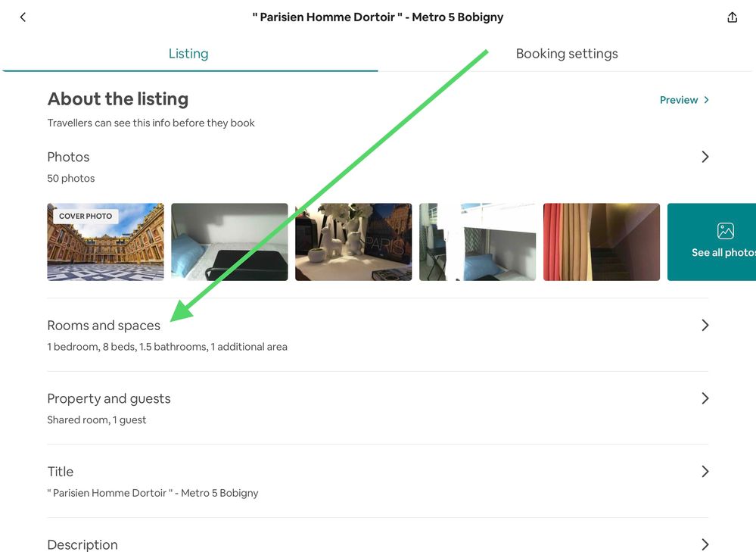Open the Booking settings tab
Image resolution: width=756 pixels, height=552 pixels.
(x=566, y=54)
